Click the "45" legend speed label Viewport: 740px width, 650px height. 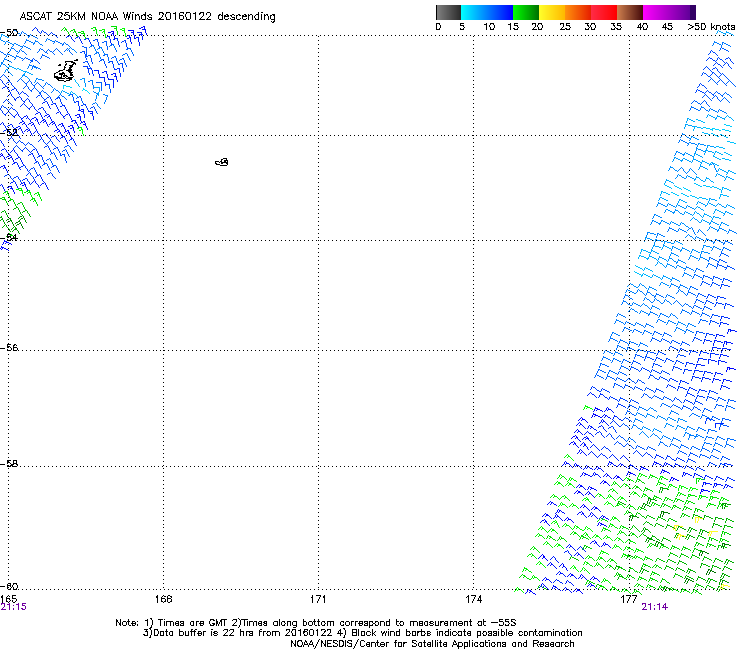pyautogui.click(x=667, y=27)
